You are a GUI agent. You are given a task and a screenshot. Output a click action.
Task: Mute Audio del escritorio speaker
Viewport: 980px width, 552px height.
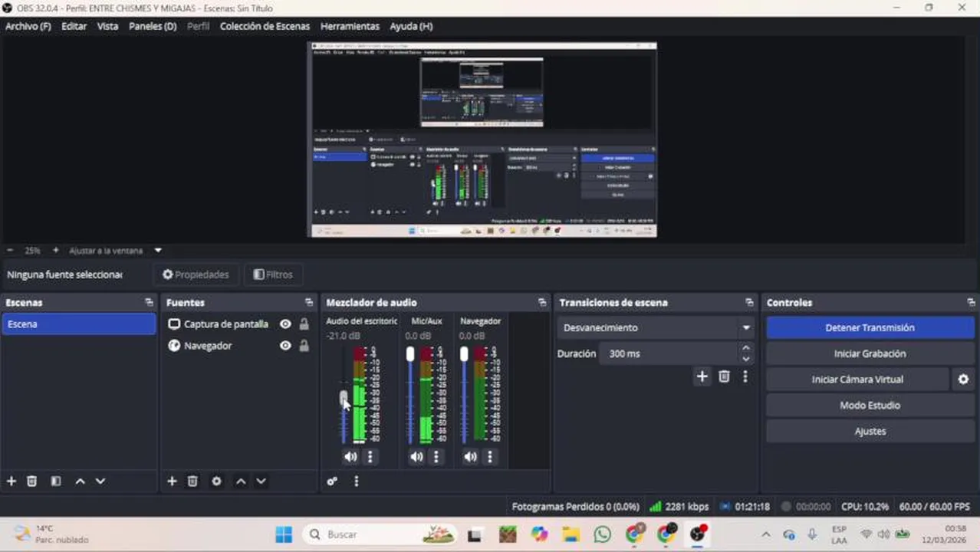[350, 457]
